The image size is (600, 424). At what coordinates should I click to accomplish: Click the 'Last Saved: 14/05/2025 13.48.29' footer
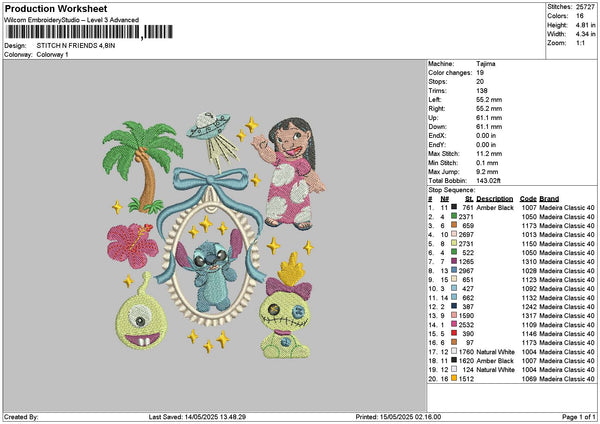click(x=197, y=417)
